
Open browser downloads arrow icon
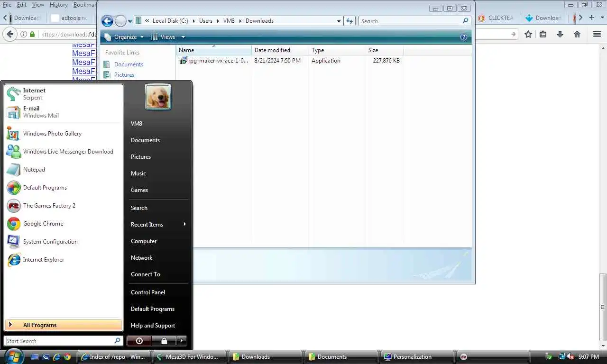pyautogui.click(x=560, y=34)
